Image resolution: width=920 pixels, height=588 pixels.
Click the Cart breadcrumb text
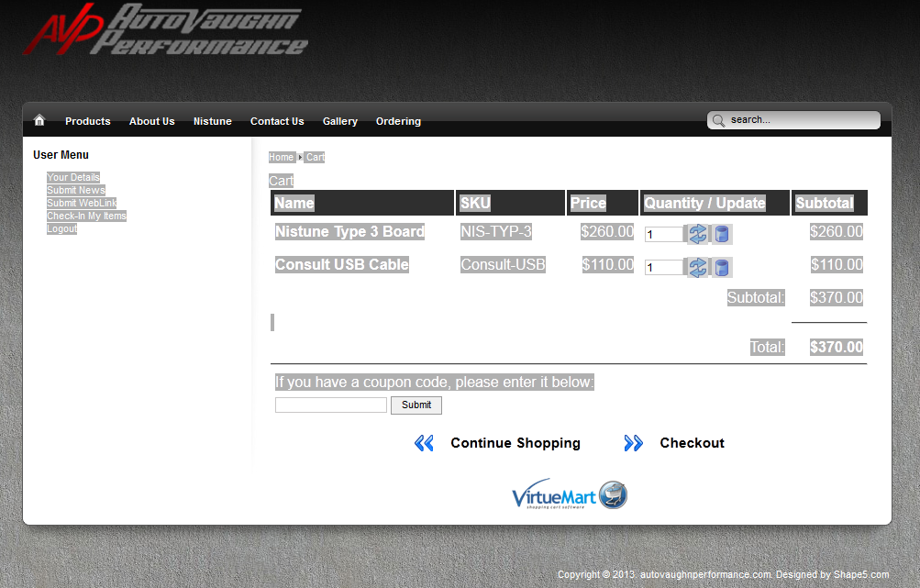(x=316, y=157)
